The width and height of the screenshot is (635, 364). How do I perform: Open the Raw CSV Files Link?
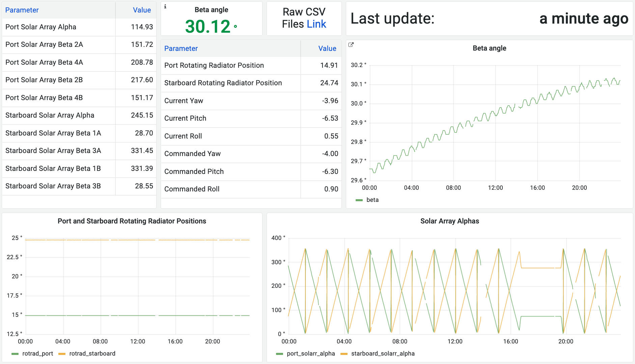(316, 24)
